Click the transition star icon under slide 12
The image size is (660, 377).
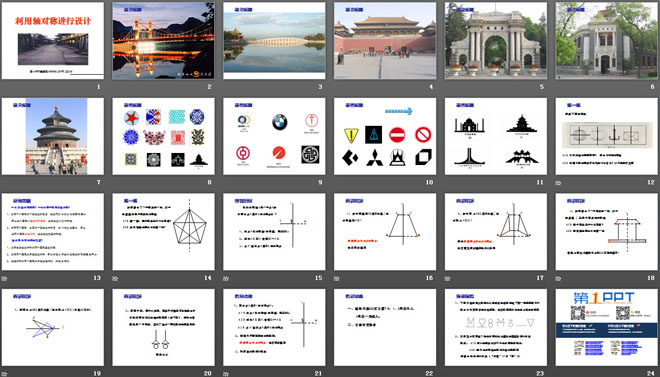[x=559, y=183]
